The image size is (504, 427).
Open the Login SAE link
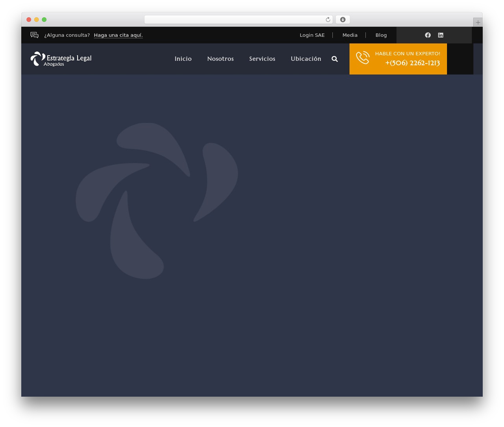pyautogui.click(x=312, y=35)
